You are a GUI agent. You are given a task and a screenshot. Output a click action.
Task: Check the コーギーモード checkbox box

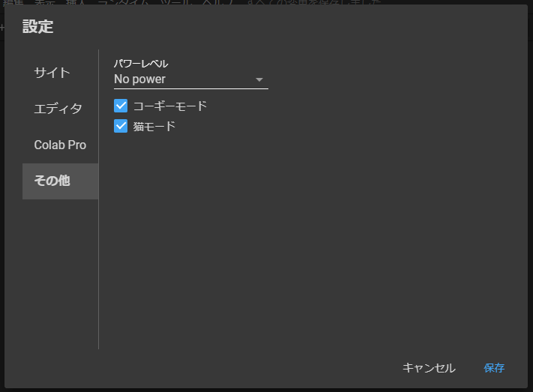pyautogui.click(x=121, y=106)
